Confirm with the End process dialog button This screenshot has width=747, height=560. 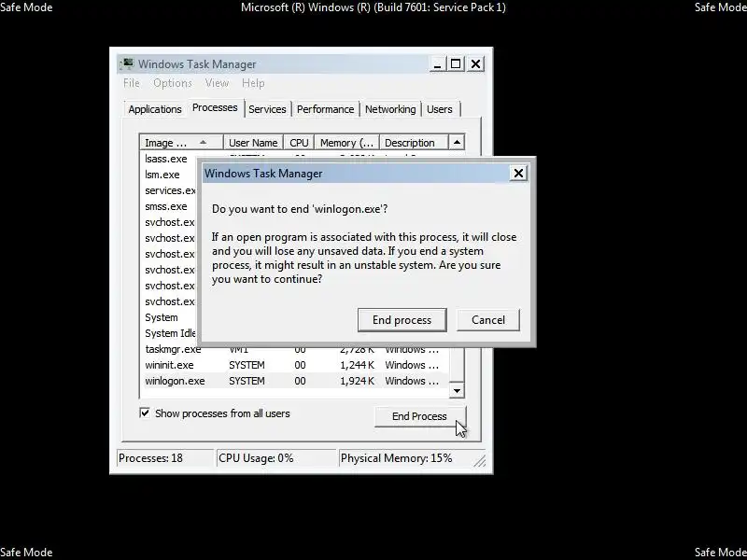coord(402,320)
